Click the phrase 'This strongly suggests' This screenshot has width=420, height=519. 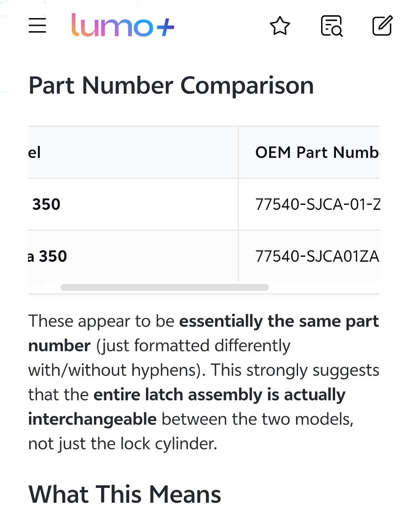coord(295,371)
